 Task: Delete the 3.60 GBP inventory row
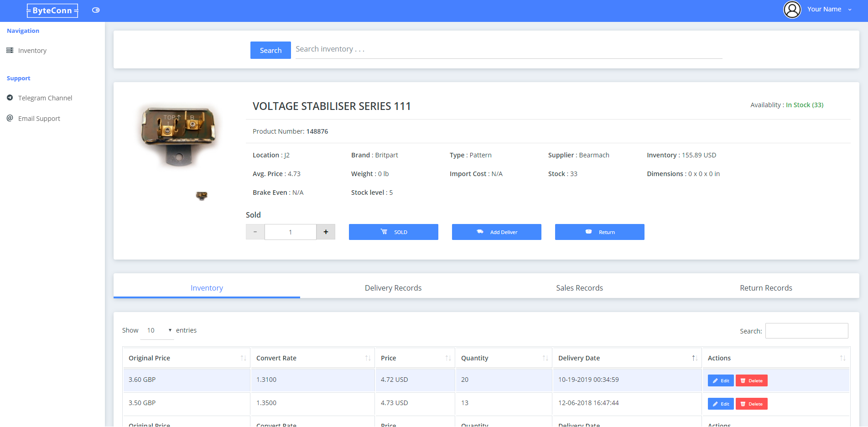click(751, 380)
